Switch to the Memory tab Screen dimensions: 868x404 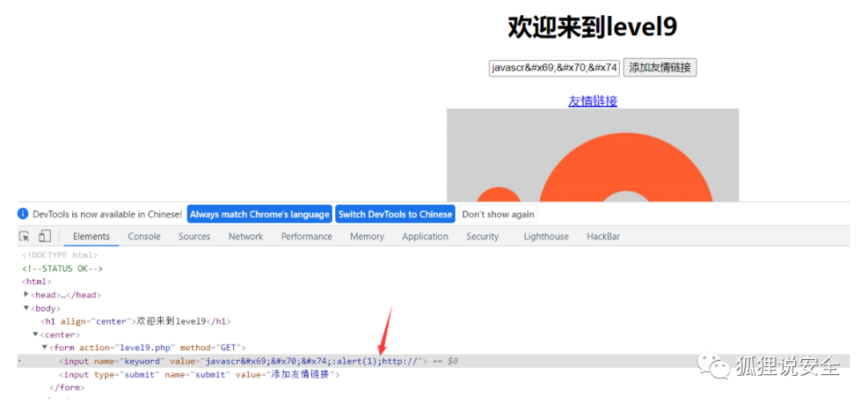point(367,236)
